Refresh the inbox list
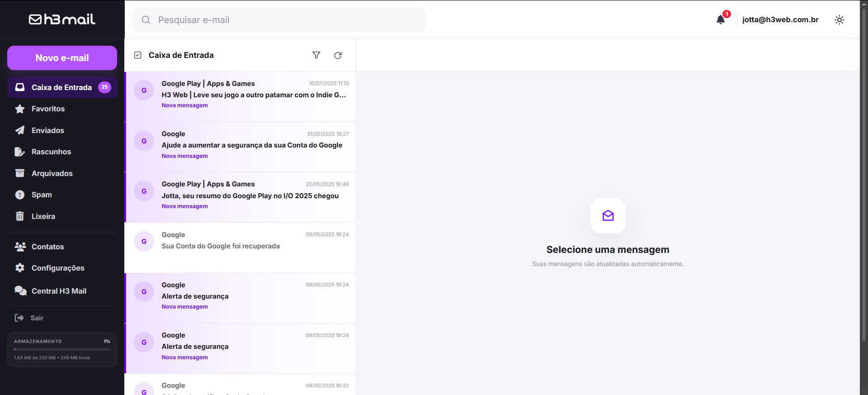This screenshot has height=395, width=868. coord(338,55)
